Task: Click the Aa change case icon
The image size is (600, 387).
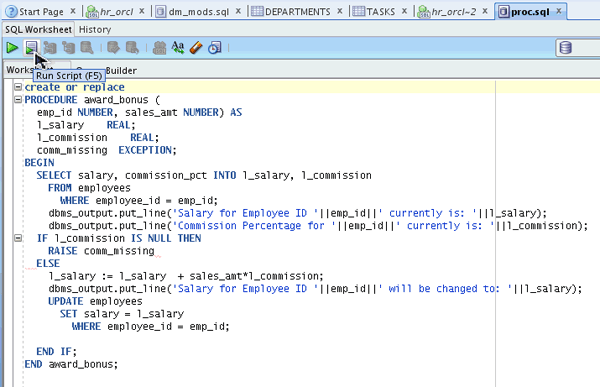Action: 178,48
